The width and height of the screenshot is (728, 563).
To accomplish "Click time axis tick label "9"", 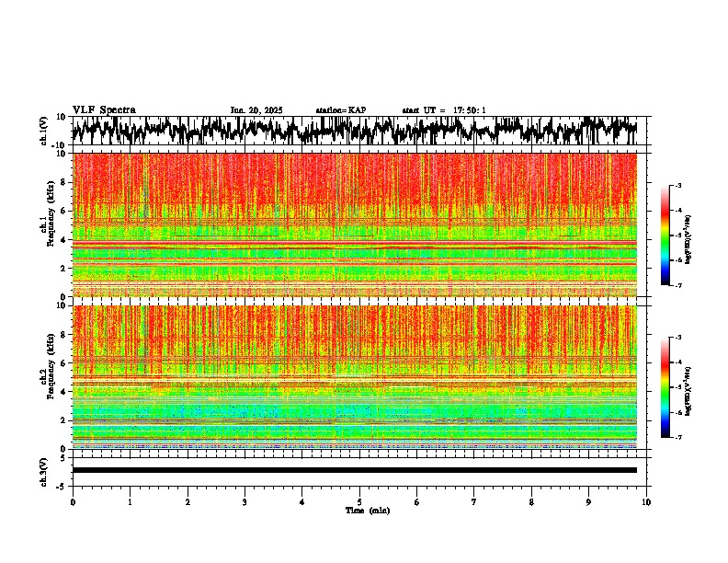I will (588, 502).
